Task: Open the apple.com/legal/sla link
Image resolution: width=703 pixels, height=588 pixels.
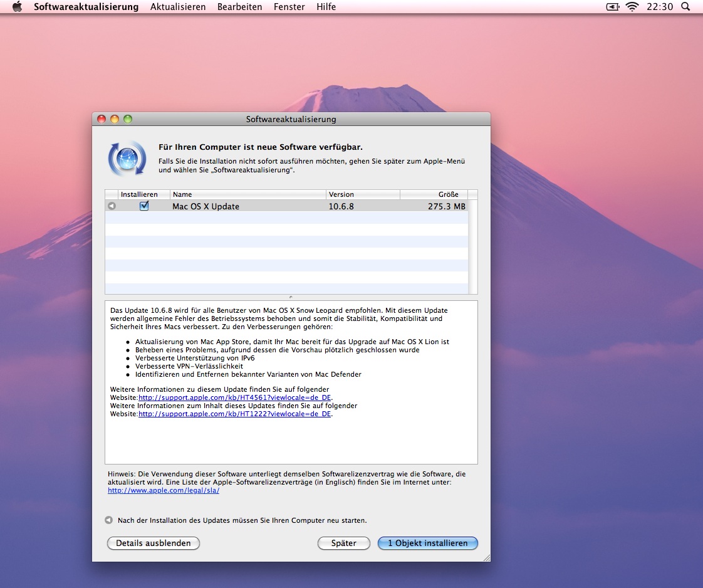Action: pyautogui.click(x=164, y=490)
